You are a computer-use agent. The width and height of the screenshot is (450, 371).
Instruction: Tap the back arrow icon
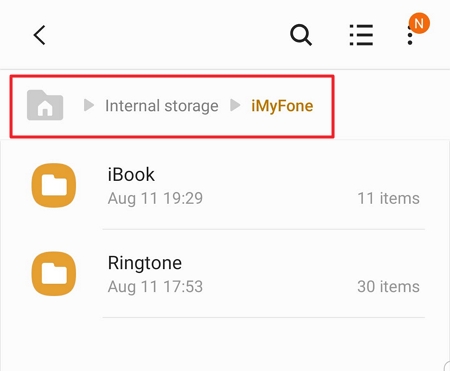pos(39,35)
